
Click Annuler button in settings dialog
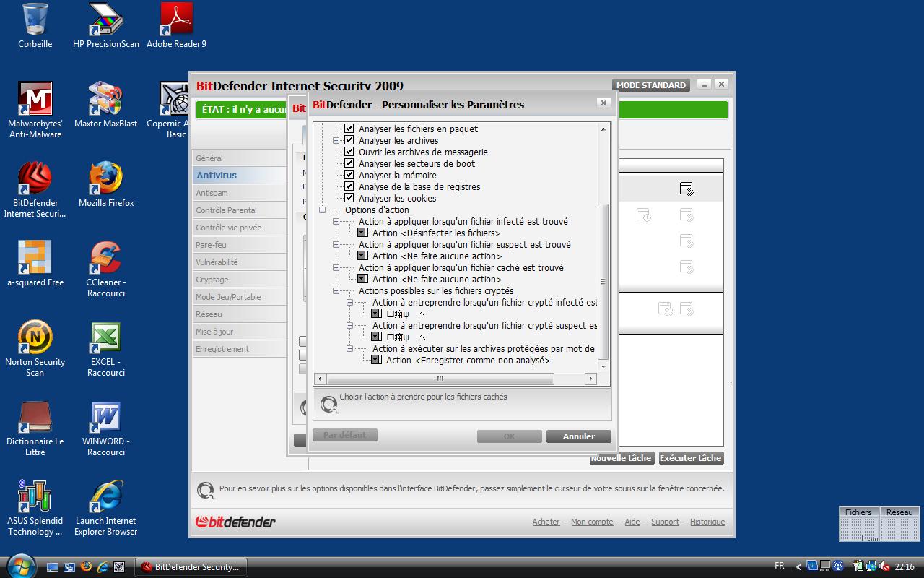pyautogui.click(x=579, y=436)
